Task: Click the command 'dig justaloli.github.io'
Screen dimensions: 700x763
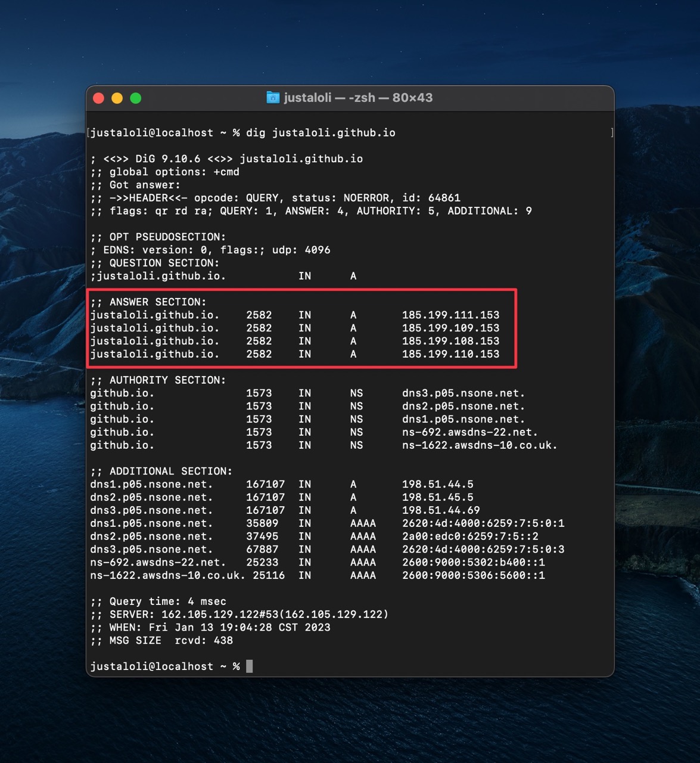Action: click(x=321, y=133)
